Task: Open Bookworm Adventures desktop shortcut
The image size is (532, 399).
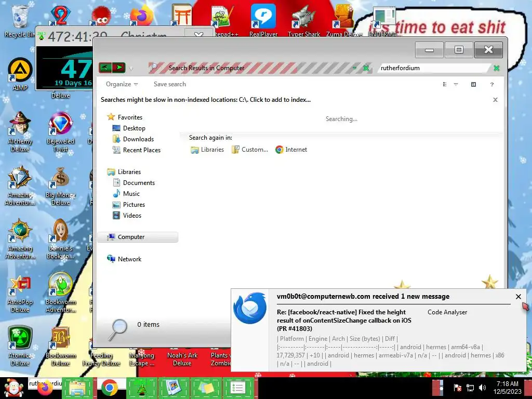Action: click(x=60, y=293)
